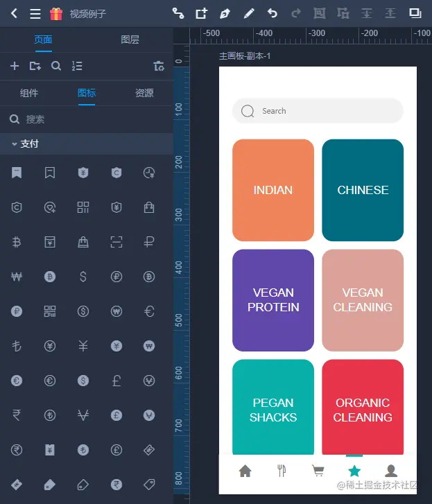
Task: Select the artboard title 主画板-副本-1
Action: (x=245, y=56)
